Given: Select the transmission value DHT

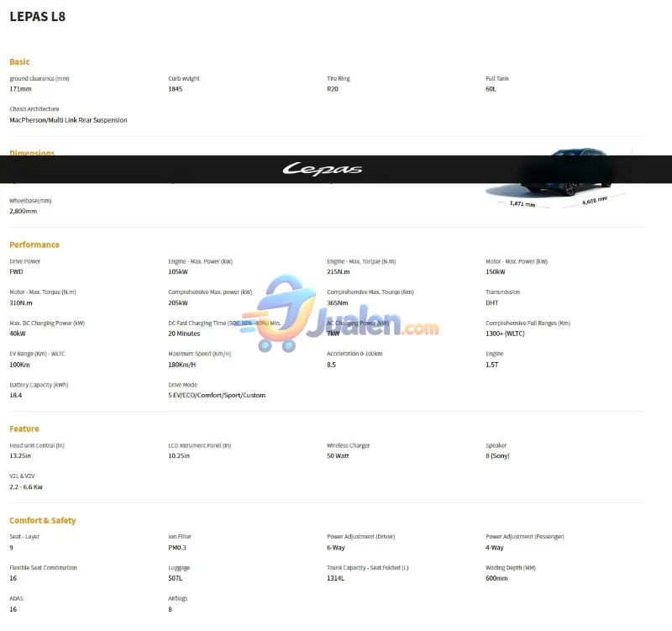Looking at the screenshot, I should tap(492, 303).
